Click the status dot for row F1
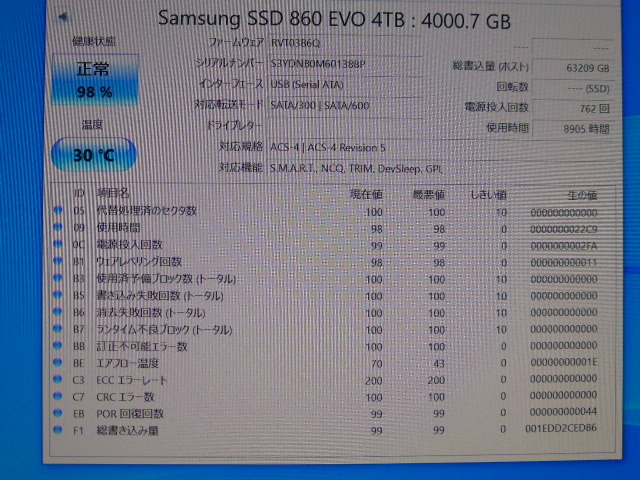This screenshot has width=640, height=480. [58, 430]
